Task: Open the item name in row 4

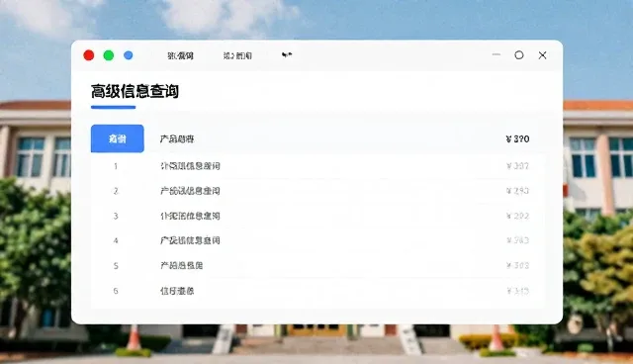Action: coord(190,241)
